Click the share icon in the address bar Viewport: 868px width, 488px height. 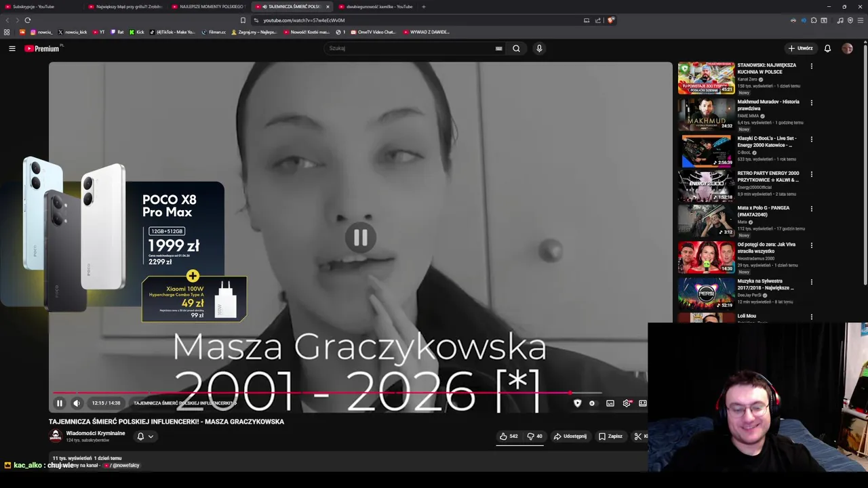tap(598, 20)
